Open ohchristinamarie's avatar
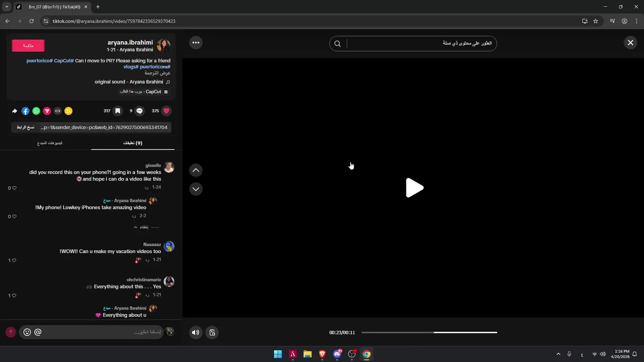This screenshot has height=362, width=644. tap(169, 282)
